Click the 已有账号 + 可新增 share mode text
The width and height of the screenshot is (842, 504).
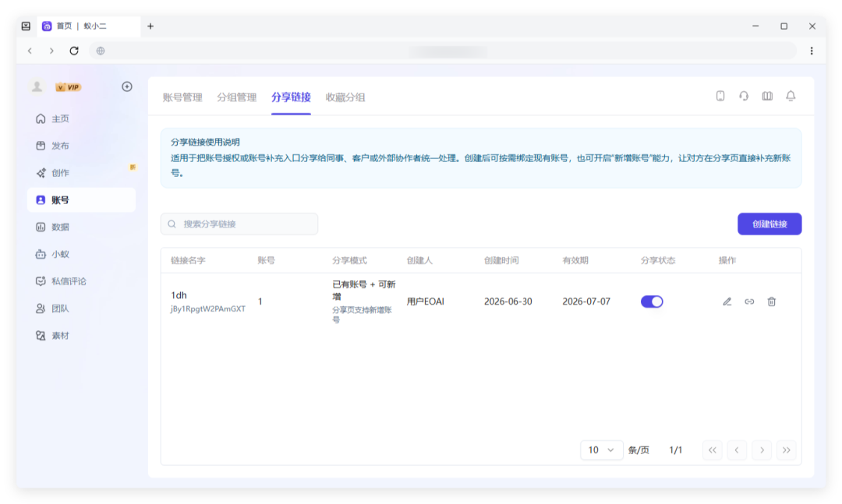coord(363,291)
